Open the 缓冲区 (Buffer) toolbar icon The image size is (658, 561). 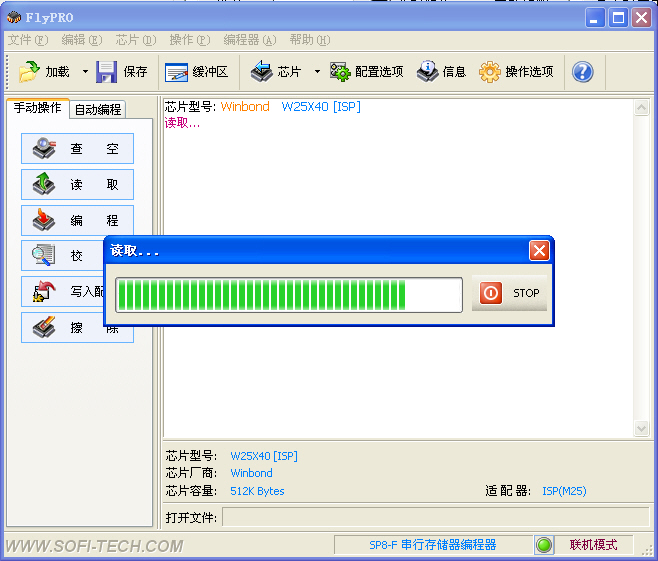click(177, 71)
